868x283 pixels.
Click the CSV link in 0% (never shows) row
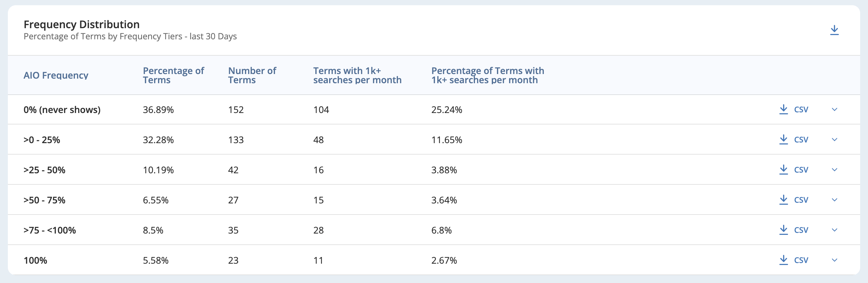click(x=801, y=109)
